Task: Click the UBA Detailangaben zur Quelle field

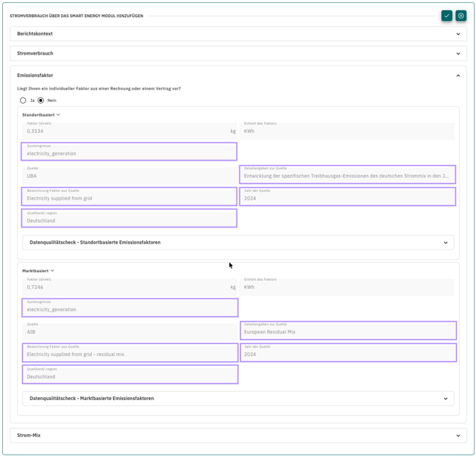Action: click(x=347, y=174)
